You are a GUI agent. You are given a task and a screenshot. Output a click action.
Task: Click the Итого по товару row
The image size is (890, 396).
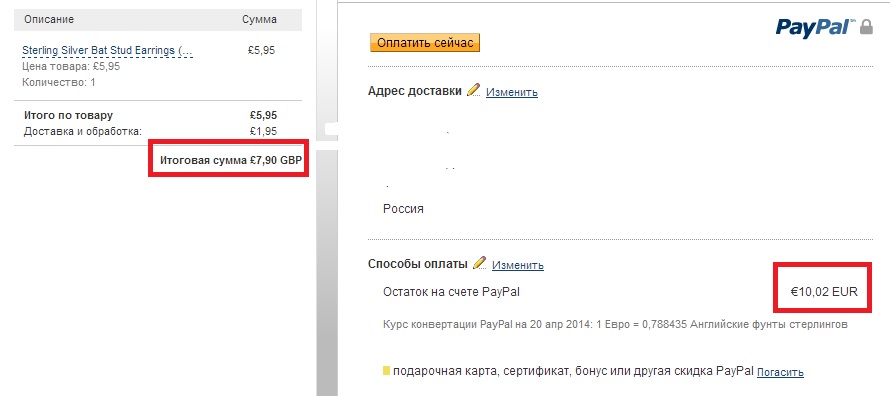point(150,115)
